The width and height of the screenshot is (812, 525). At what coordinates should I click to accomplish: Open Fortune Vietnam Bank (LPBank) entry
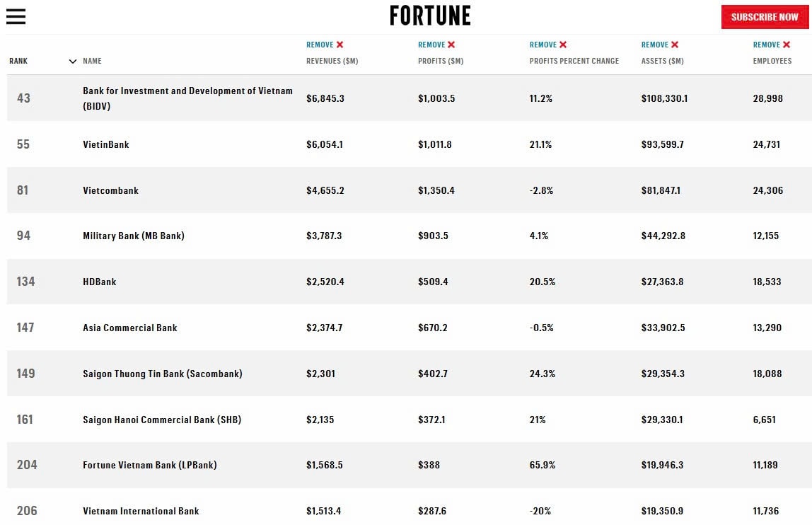[x=149, y=465]
